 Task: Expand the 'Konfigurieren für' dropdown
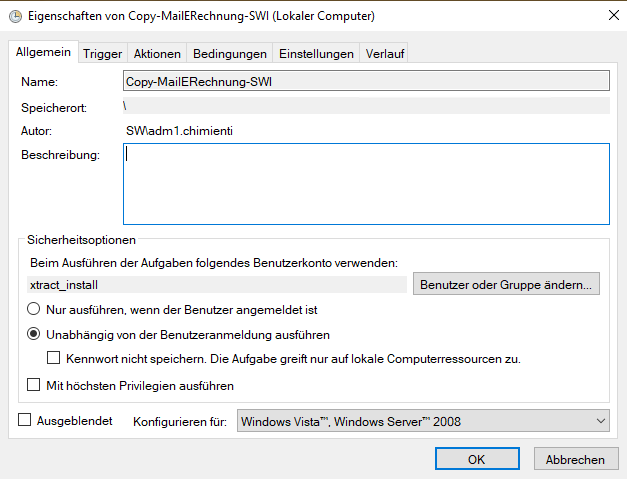click(x=424, y=422)
